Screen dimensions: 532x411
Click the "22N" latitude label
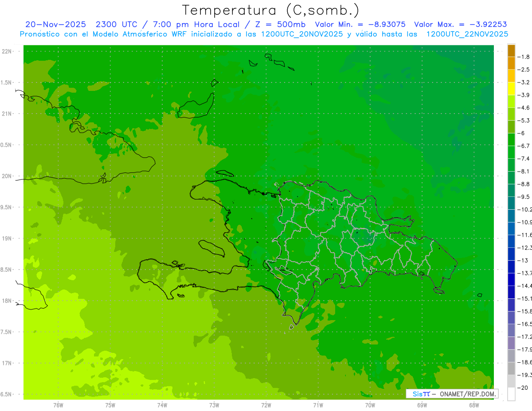(6, 51)
